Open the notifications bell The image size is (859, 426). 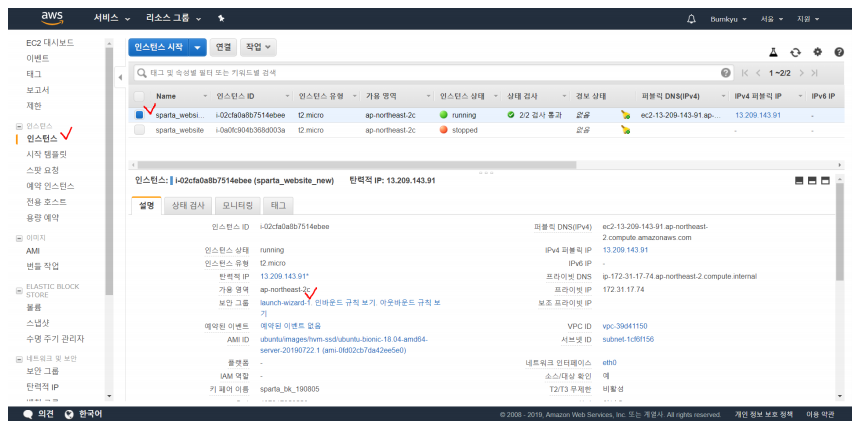[x=691, y=19]
